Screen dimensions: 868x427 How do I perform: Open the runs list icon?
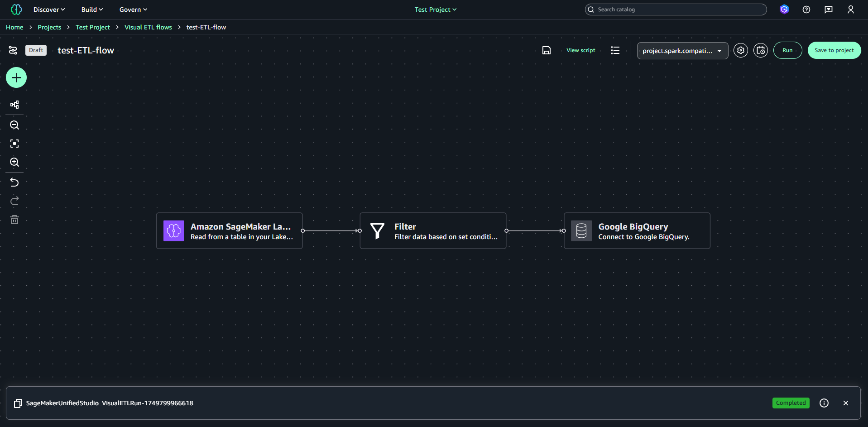(615, 50)
